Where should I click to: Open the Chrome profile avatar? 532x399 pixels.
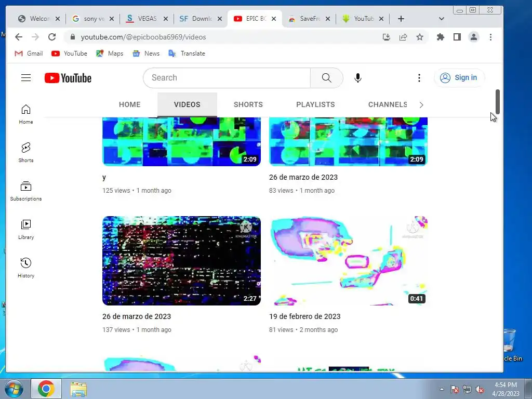(474, 37)
